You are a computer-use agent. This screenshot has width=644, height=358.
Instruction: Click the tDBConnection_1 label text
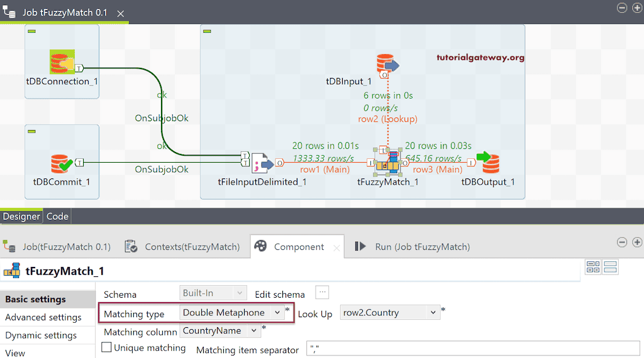(62, 81)
